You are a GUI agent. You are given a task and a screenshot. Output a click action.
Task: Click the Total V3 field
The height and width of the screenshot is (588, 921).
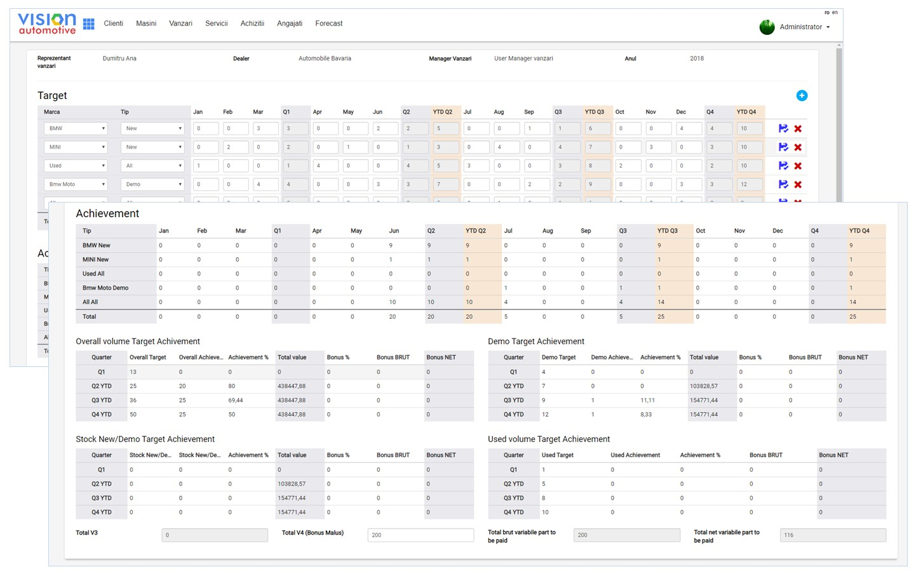click(215, 535)
